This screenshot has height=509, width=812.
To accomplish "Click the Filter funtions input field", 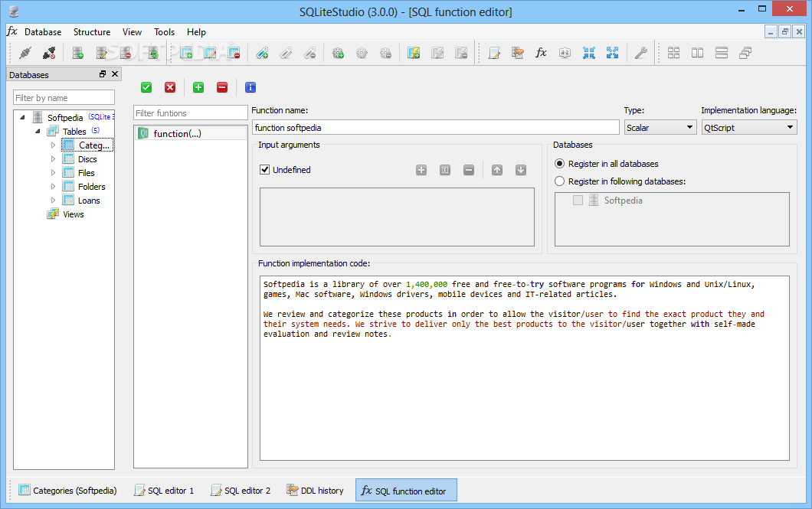I will 191,113.
